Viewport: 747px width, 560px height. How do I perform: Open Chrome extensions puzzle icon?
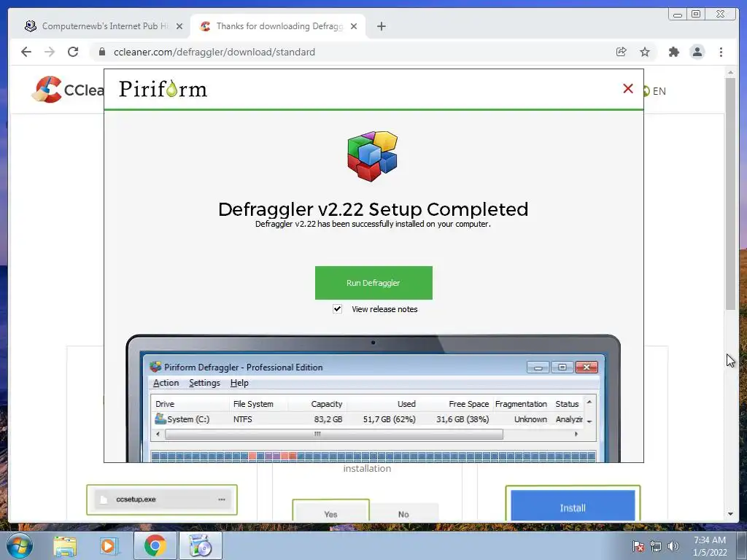click(673, 52)
